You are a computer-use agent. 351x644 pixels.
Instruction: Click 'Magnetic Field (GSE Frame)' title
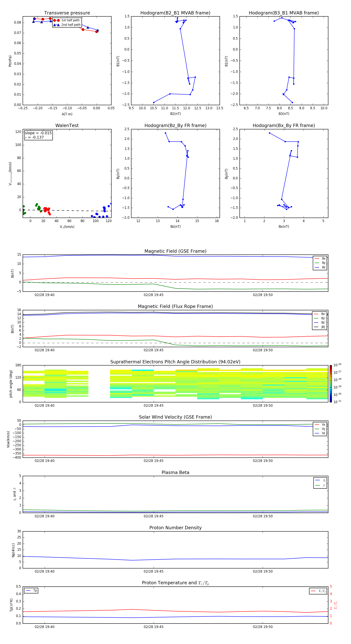175,251
